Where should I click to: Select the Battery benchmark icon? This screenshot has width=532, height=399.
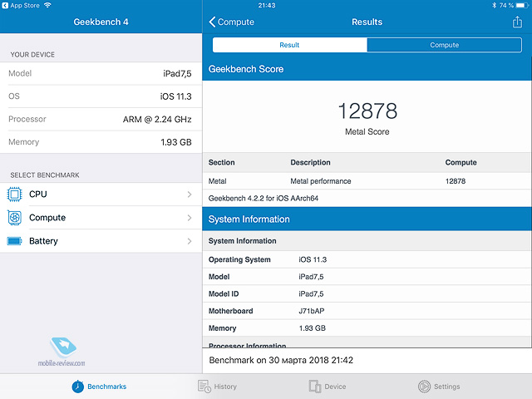pyautogui.click(x=14, y=241)
